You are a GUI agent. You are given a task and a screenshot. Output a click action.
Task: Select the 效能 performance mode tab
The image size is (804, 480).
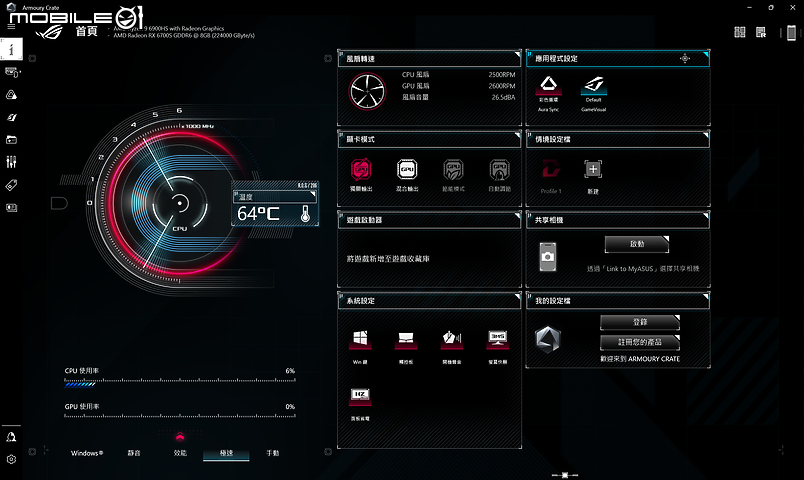pyautogui.click(x=180, y=453)
